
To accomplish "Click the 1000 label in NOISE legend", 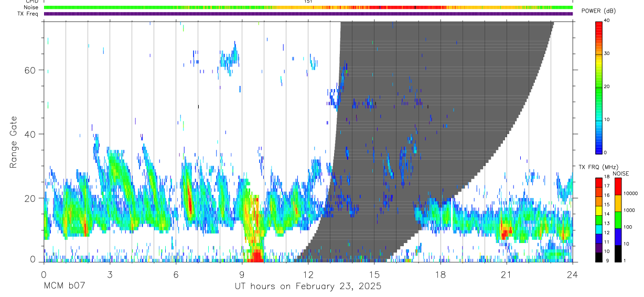I will point(629,210).
